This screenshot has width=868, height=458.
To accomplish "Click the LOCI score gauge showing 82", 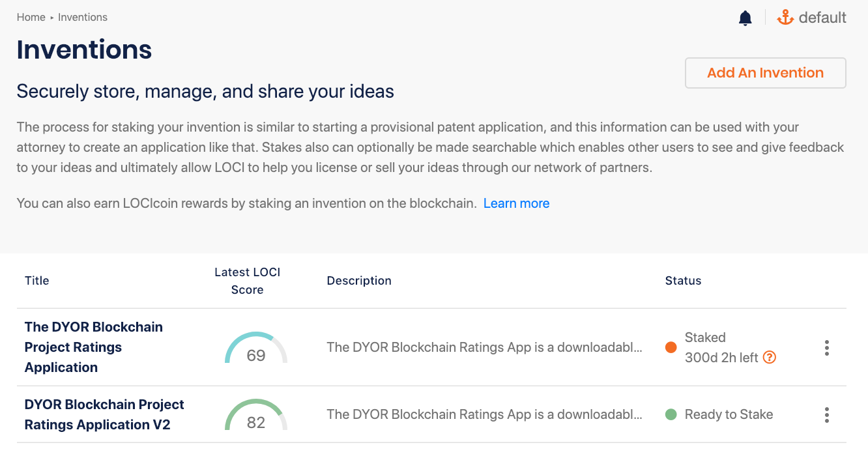I will click(256, 416).
